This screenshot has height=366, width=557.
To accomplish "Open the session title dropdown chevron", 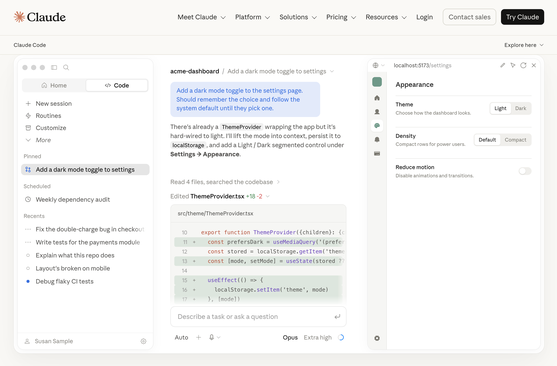I will 332,71.
